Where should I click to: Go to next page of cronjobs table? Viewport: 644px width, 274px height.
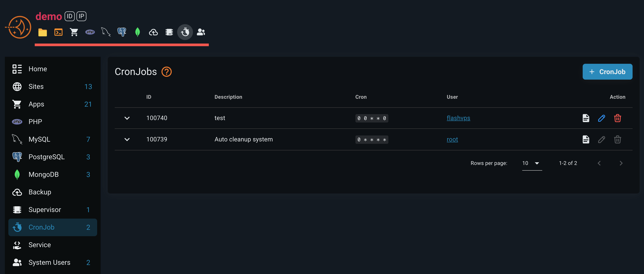pyautogui.click(x=621, y=163)
